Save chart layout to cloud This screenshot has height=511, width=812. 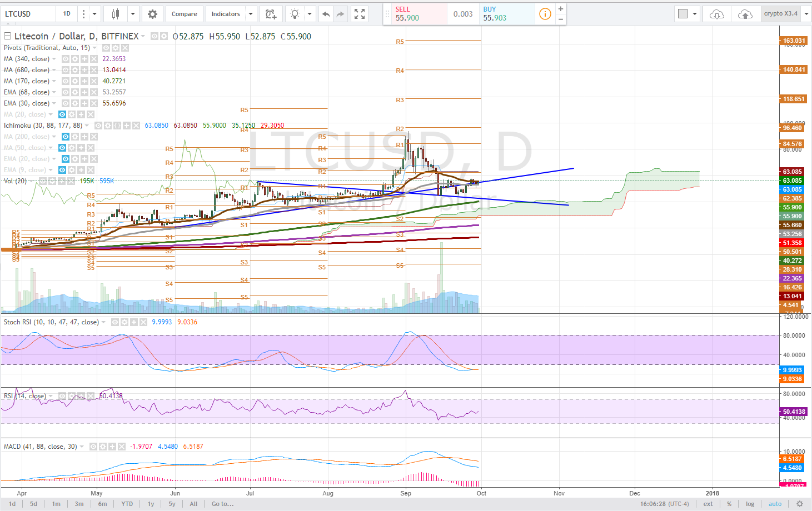coord(745,14)
